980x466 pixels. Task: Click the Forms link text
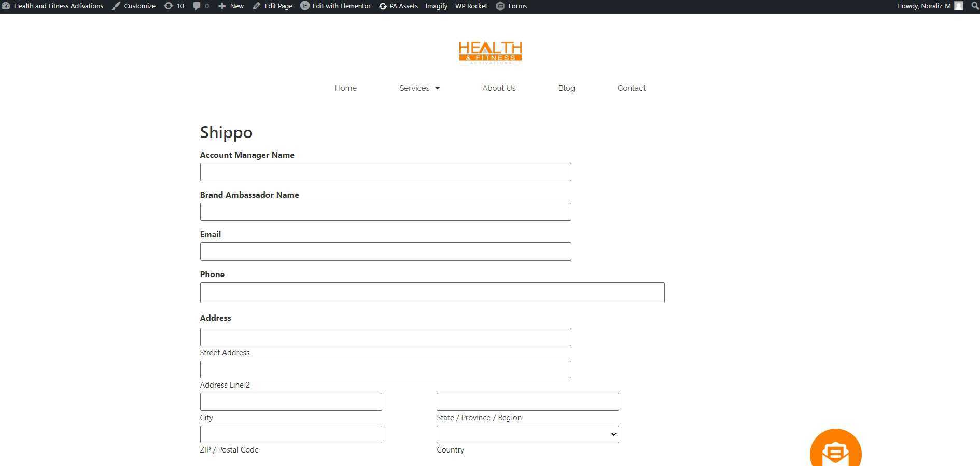tap(517, 6)
